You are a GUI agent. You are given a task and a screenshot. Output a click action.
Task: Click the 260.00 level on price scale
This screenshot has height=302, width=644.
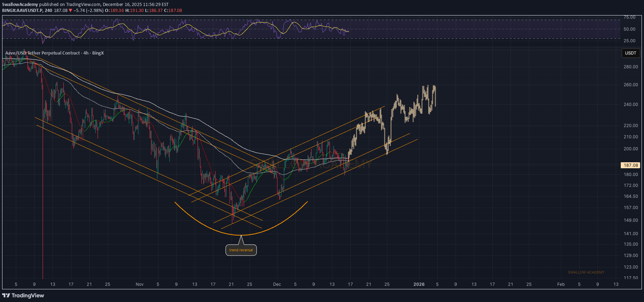point(630,85)
